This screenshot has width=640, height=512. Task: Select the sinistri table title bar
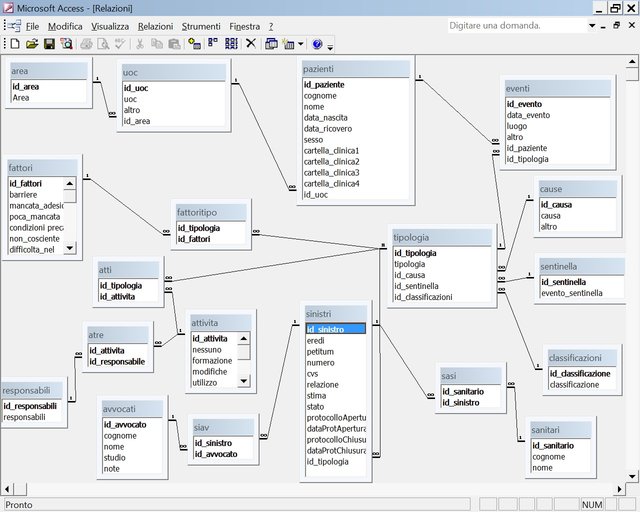pos(336,314)
